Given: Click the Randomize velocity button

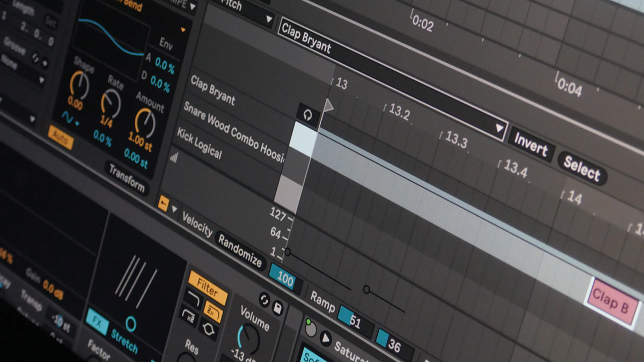Looking at the screenshot, I should [240, 250].
